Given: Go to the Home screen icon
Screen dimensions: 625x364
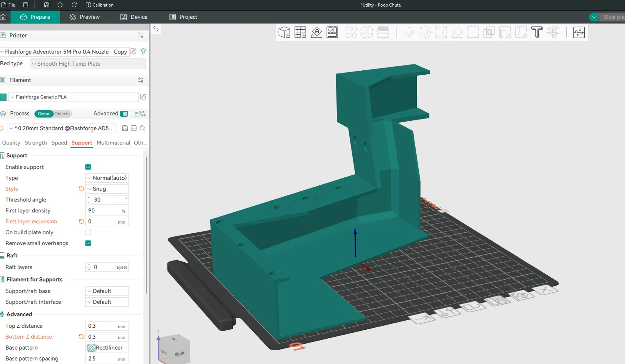Looking at the screenshot, I should 4,17.
